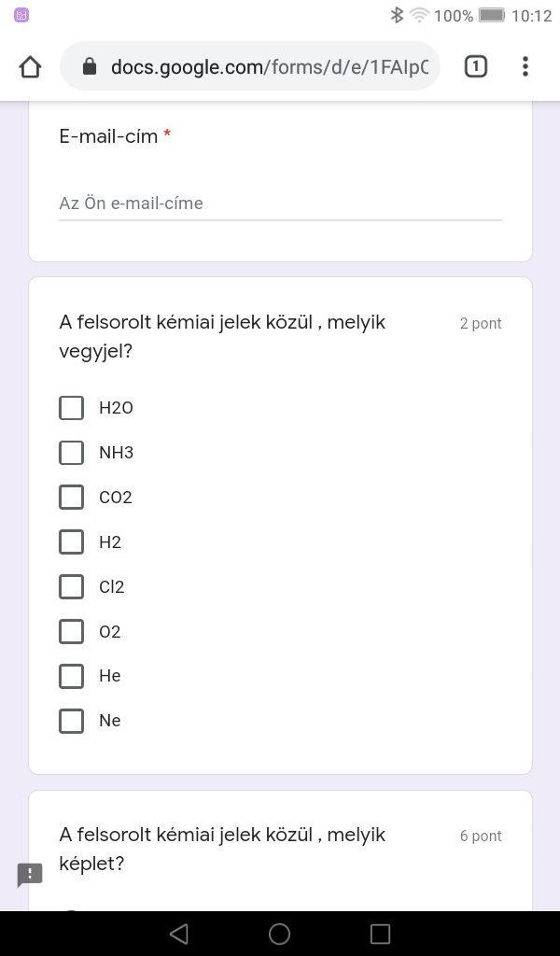Image resolution: width=560 pixels, height=956 pixels.
Task: Tap the Bluetooth status bar icon
Action: (x=397, y=15)
